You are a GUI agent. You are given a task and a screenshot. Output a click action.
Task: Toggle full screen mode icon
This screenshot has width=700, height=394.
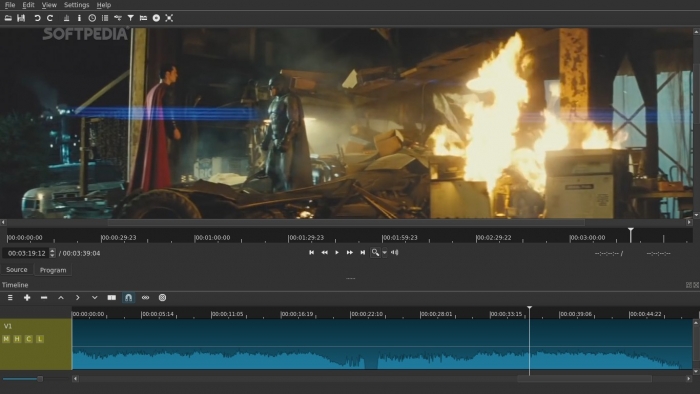[x=169, y=18]
